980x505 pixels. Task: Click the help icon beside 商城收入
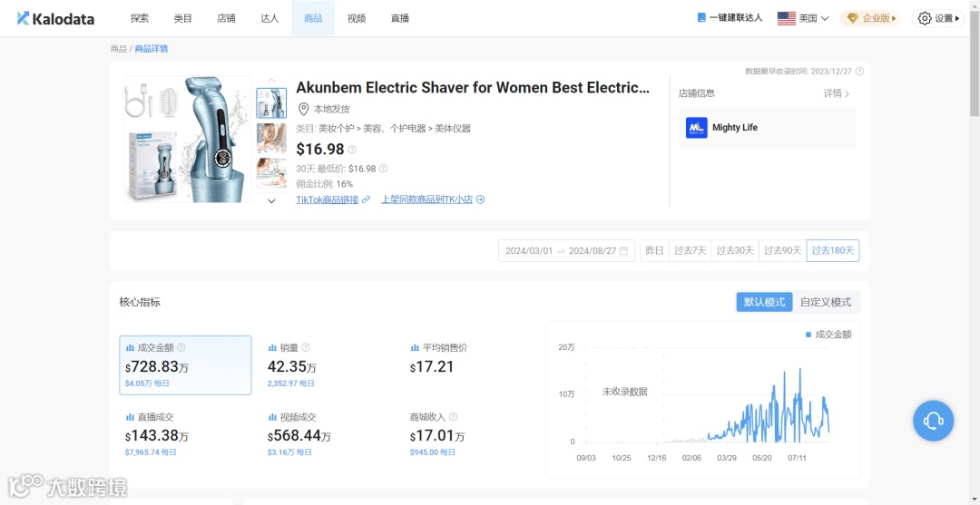point(453,417)
